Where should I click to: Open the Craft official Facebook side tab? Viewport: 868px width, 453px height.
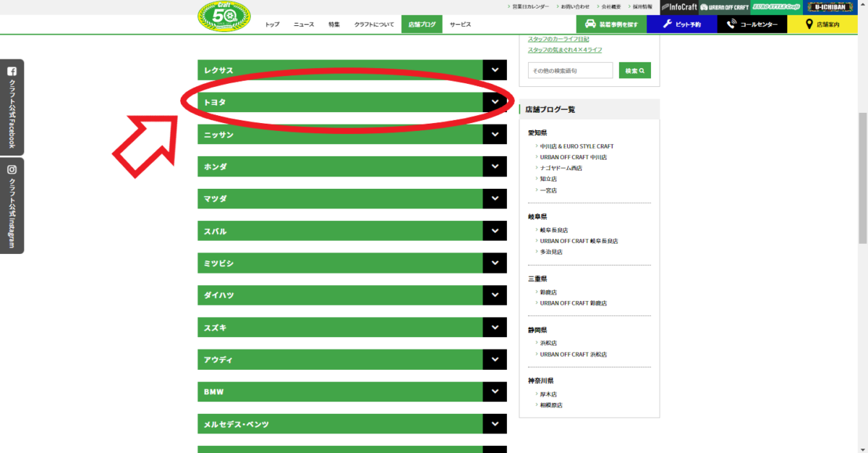click(x=12, y=106)
